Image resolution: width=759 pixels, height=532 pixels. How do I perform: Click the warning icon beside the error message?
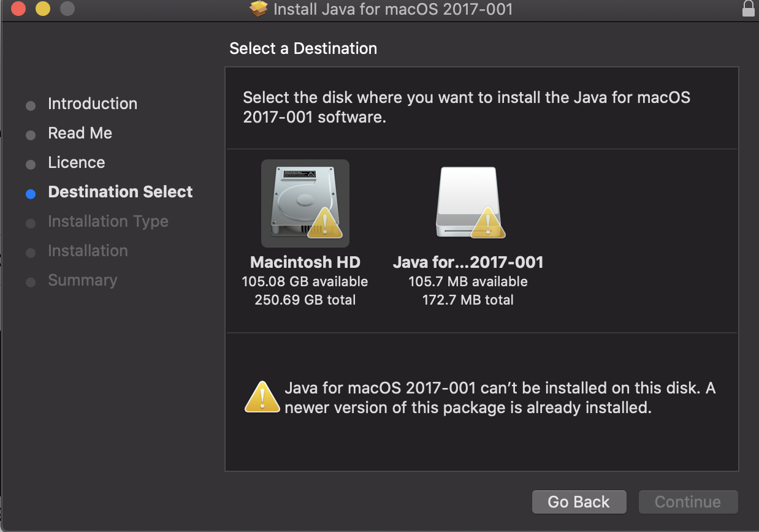[x=262, y=397]
